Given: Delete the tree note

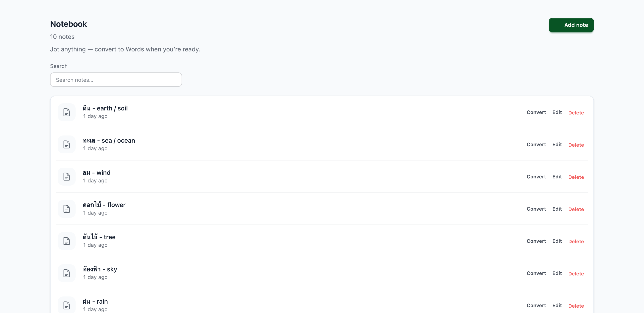Looking at the screenshot, I should 576,241.
